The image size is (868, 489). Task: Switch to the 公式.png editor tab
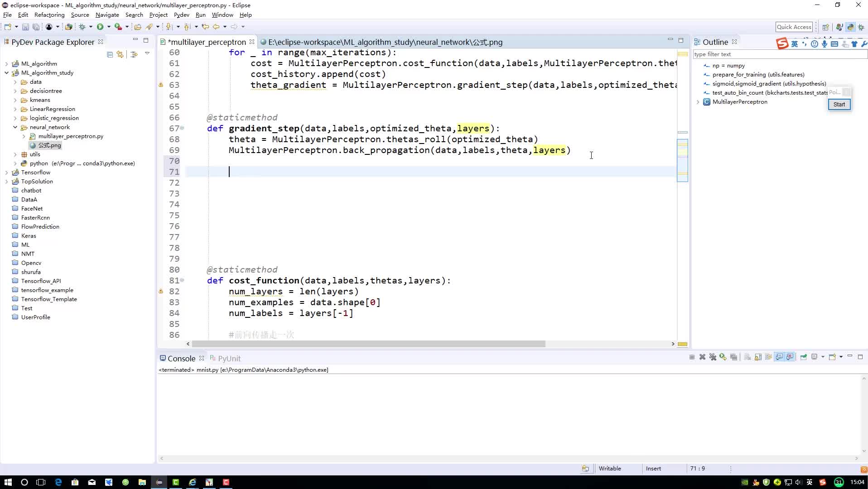pos(381,42)
